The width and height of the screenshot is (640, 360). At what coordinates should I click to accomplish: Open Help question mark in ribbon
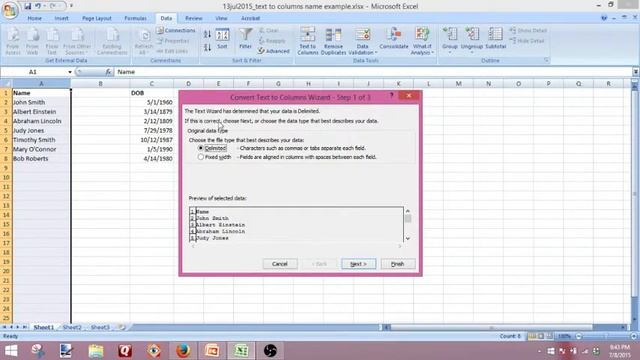604,18
